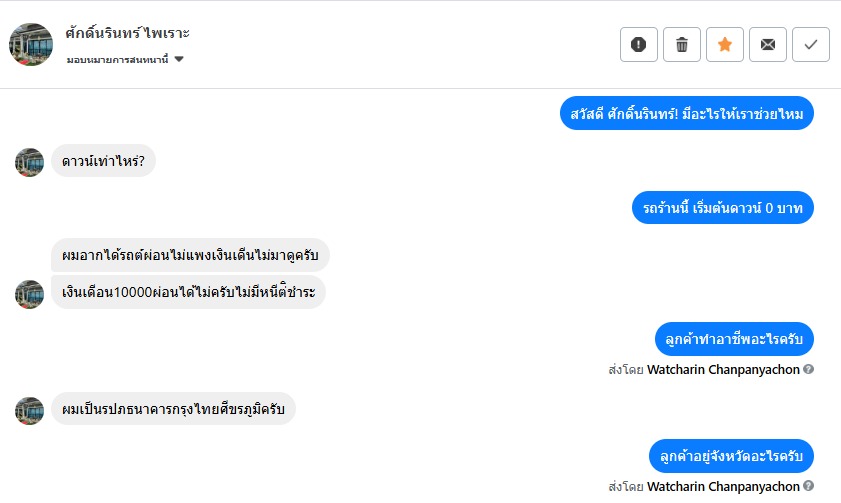Click sender name Watcharin Chanpanyachon under อาชีพ reply
The image size is (841, 503).
click(724, 369)
